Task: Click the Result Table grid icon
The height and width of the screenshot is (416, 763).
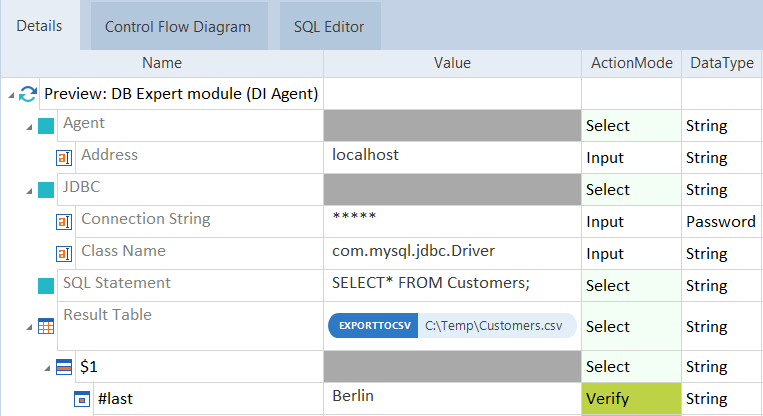Action: pyautogui.click(x=46, y=327)
